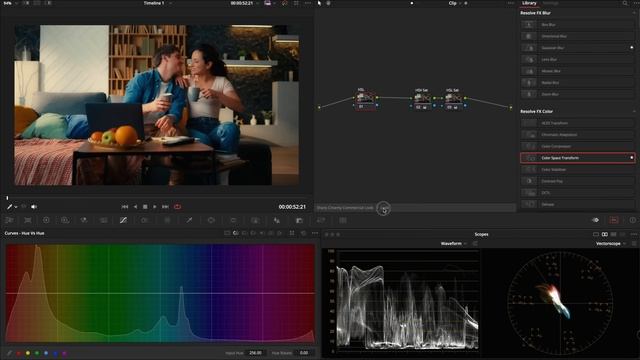Open the Motion Effects palette
Screen dimensions: 640x360
104,220
